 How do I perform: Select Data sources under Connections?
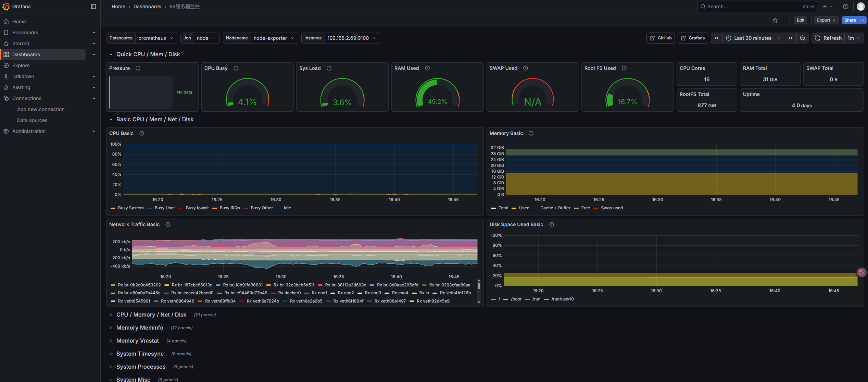click(32, 120)
